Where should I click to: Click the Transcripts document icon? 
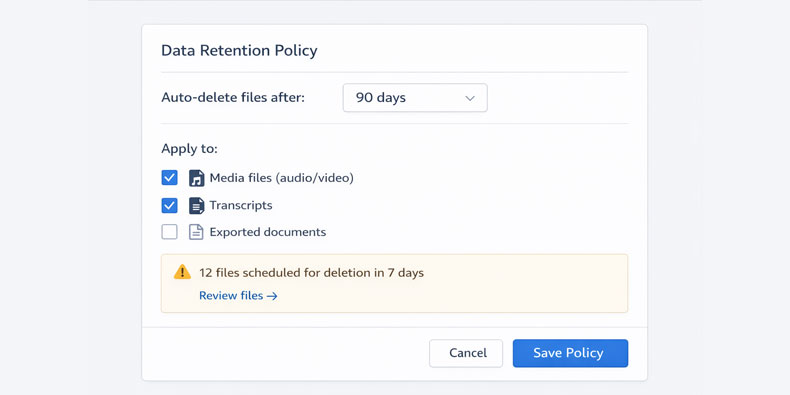coord(196,206)
